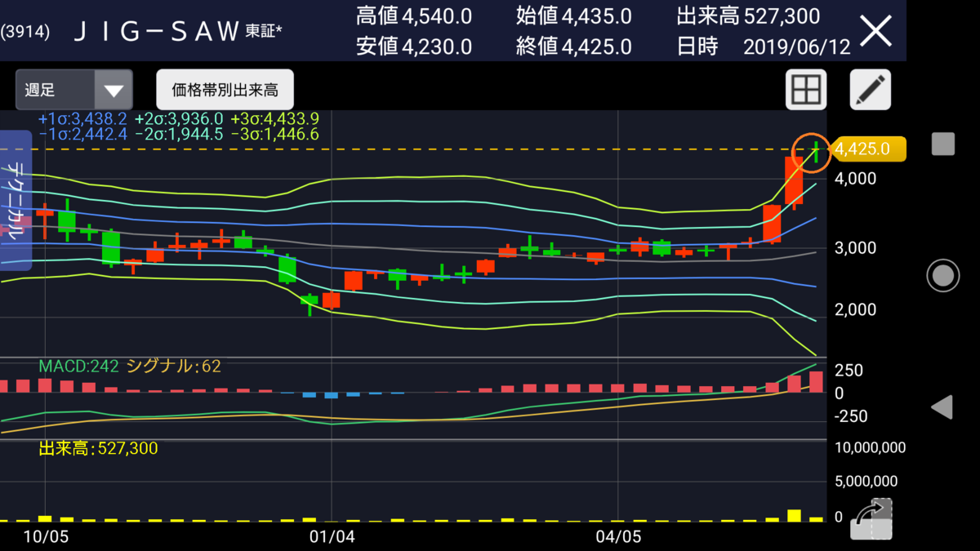Tap the +2σ:3,936.0 band label

click(x=179, y=118)
